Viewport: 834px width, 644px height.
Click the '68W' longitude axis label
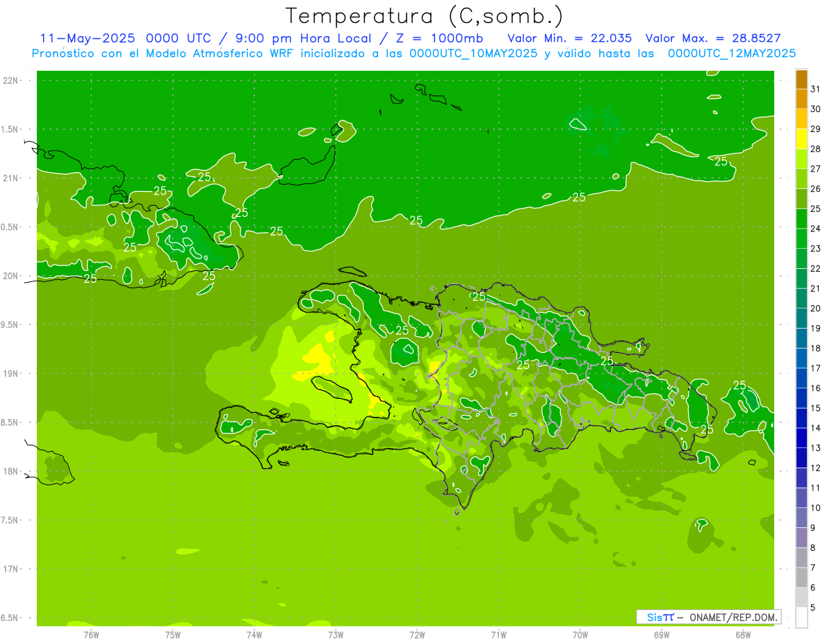tap(743, 635)
